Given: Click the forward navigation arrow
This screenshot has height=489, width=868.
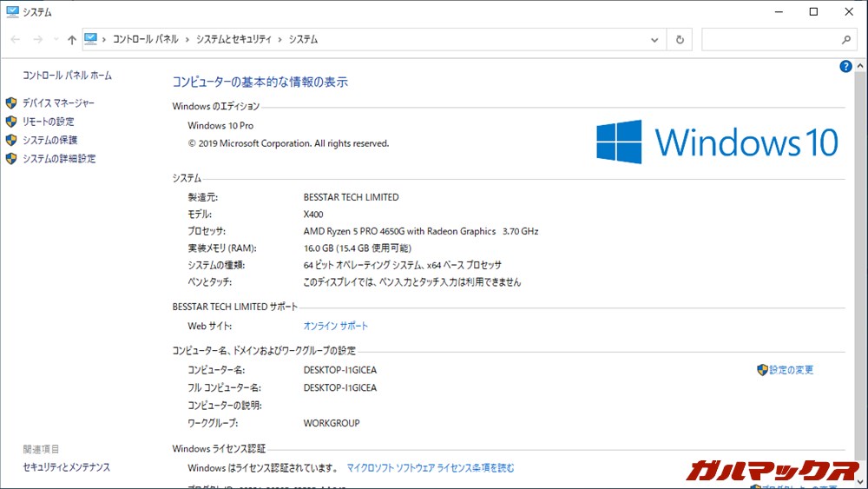Looking at the screenshot, I should (x=37, y=40).
